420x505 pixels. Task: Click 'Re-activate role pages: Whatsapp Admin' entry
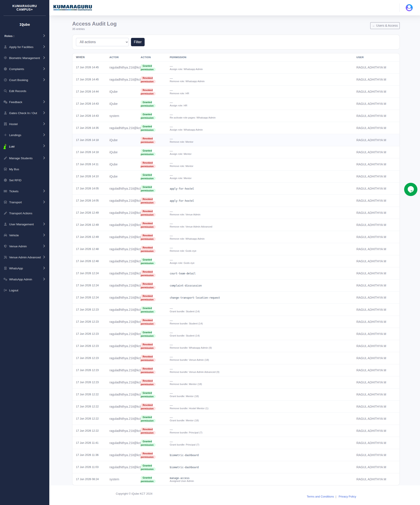point(193,118)
